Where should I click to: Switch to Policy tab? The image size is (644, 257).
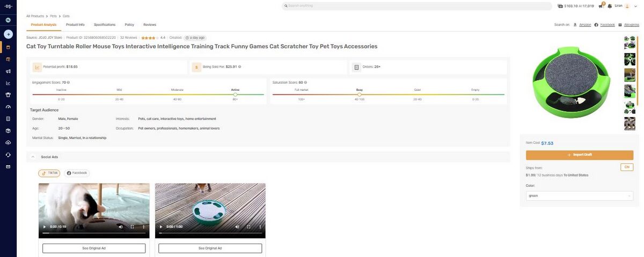pos(129,25)
